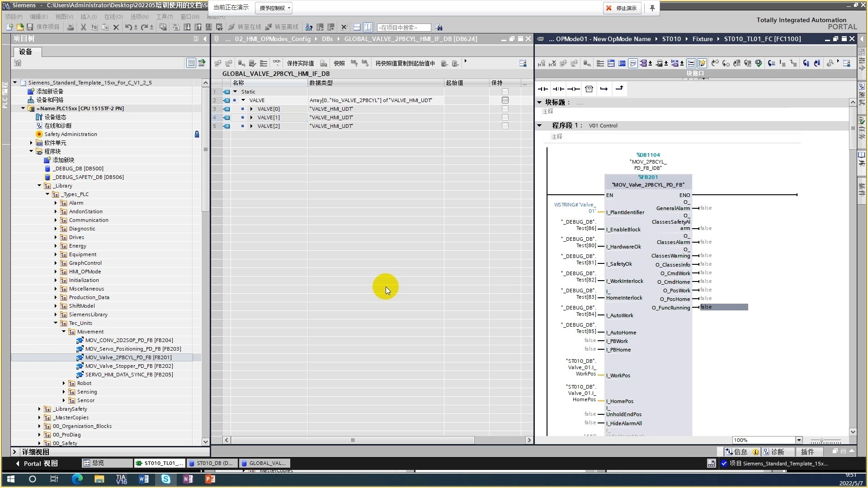The height and width of the screenshot is (488, 868).
Task: Select the Devices tab in project tree
Action: [26, 52]
